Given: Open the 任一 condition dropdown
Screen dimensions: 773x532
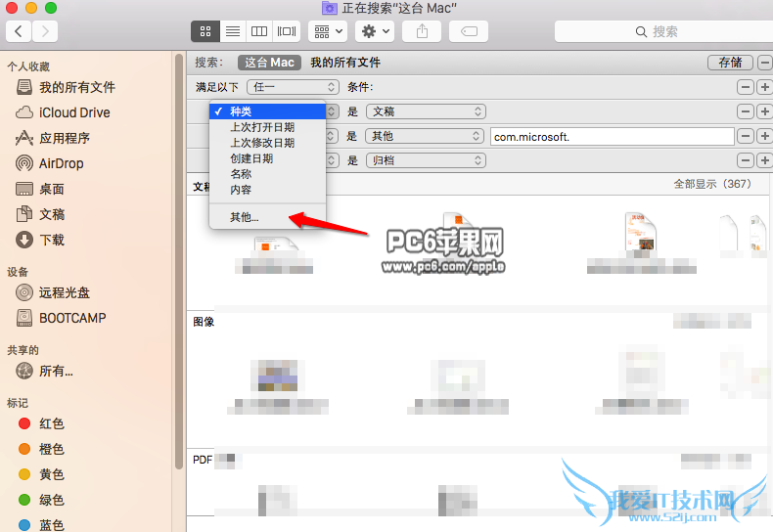Looking at the screenshot, I should (293, 87).
